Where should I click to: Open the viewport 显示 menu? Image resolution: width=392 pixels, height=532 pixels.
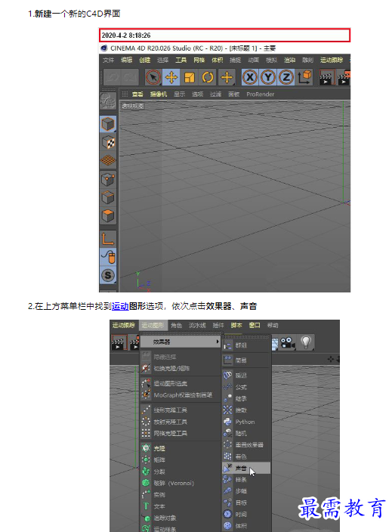tap(180, 94)
